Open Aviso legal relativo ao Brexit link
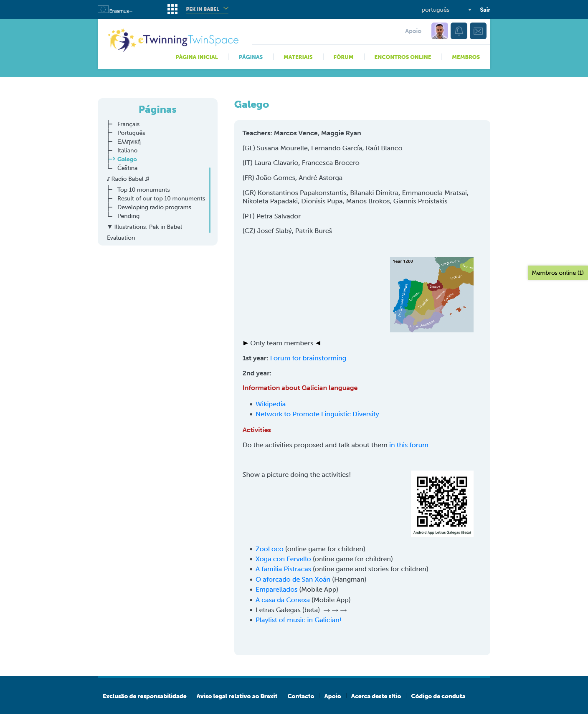This screenshot has height=714, width=588. point(237,696)
